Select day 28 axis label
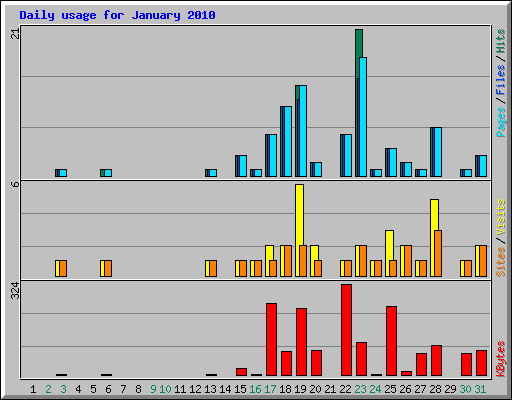 pos(435,389)
